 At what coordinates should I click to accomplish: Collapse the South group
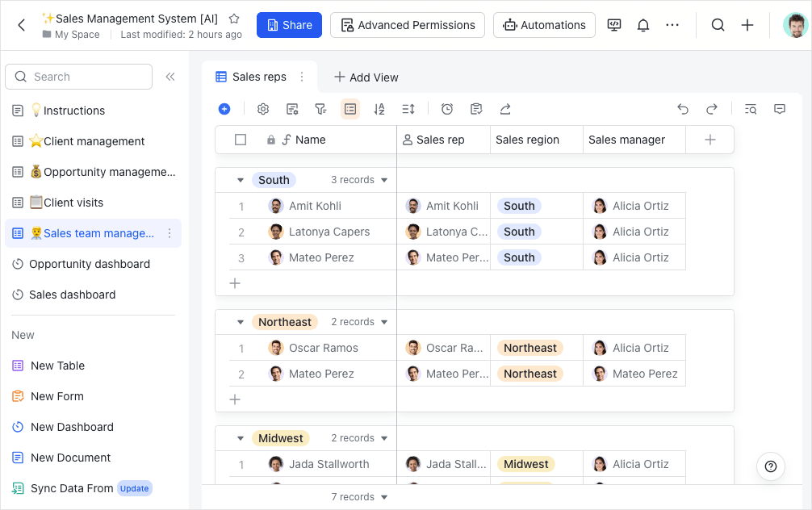tap(241, 180)
